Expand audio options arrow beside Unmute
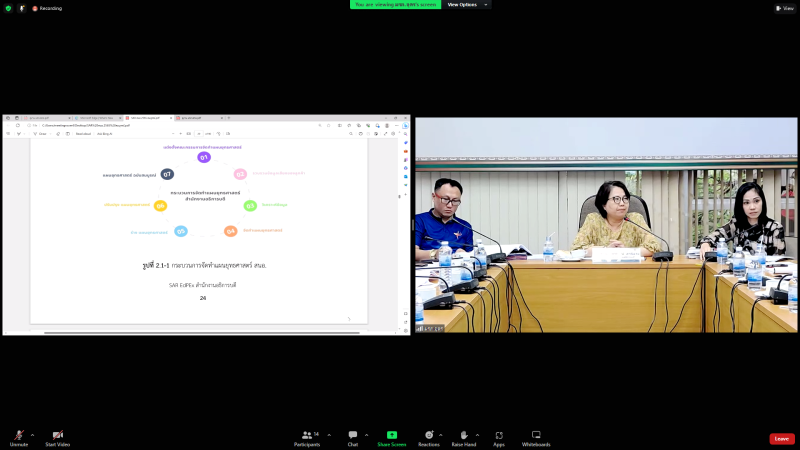 32,435
